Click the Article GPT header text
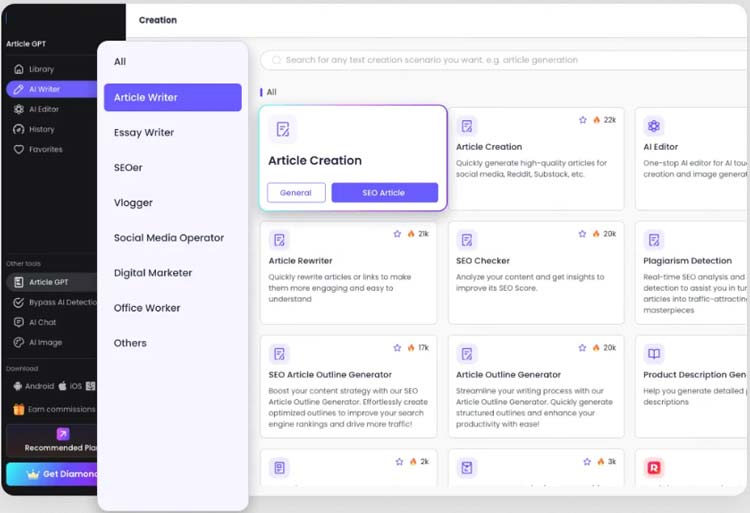Screen dimensions: 750x513 (26, 44)
